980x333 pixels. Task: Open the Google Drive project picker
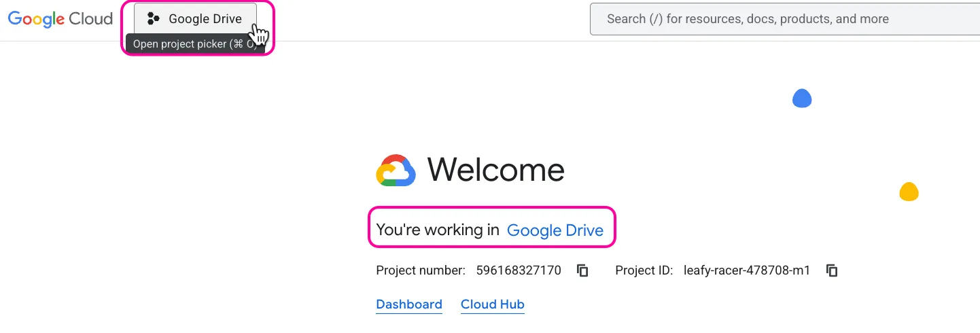195,19
